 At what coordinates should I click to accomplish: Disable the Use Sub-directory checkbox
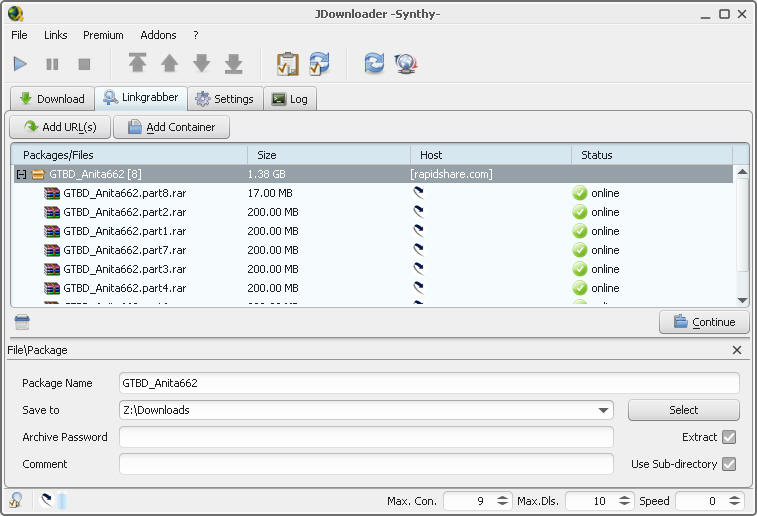pyautogui.click(x=729, y=464)
